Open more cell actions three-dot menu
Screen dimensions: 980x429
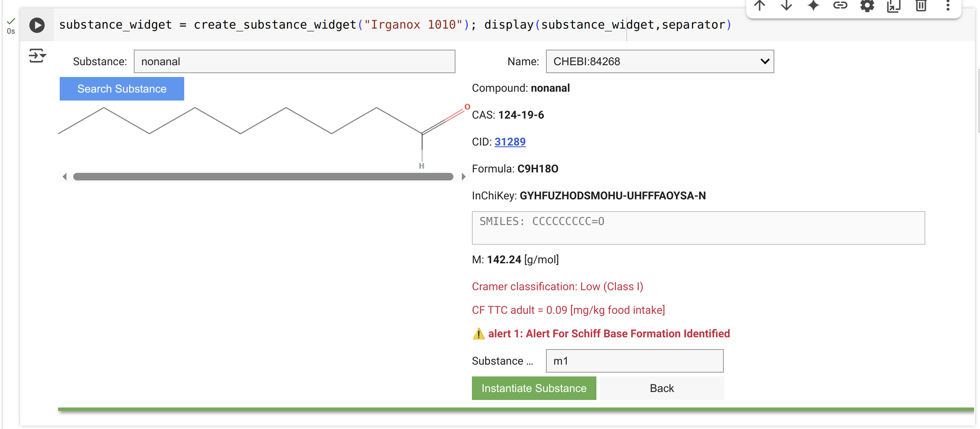pyautogui.click(x=948, y=6)
